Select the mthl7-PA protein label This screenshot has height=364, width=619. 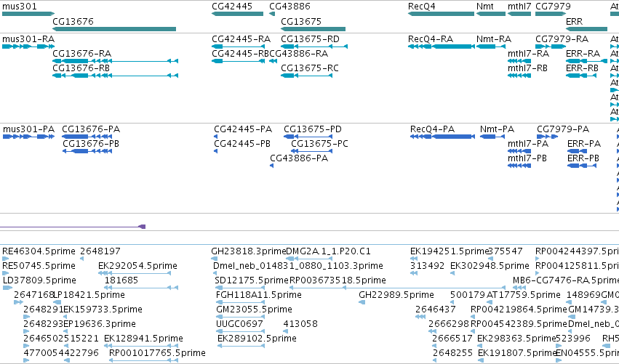point(528,144)
